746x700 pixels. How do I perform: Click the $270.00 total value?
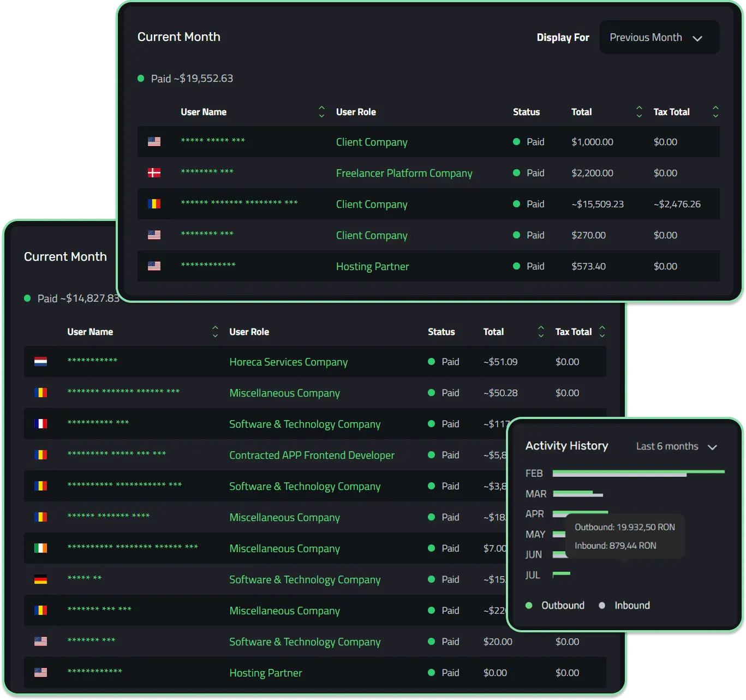pyautogui.click(x=588, y=235)
